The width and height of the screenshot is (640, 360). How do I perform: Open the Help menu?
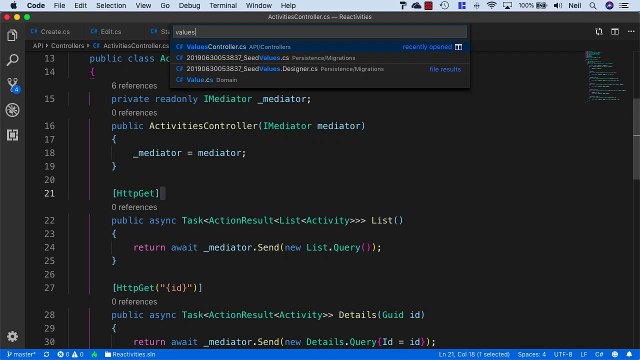coord(288,5)
